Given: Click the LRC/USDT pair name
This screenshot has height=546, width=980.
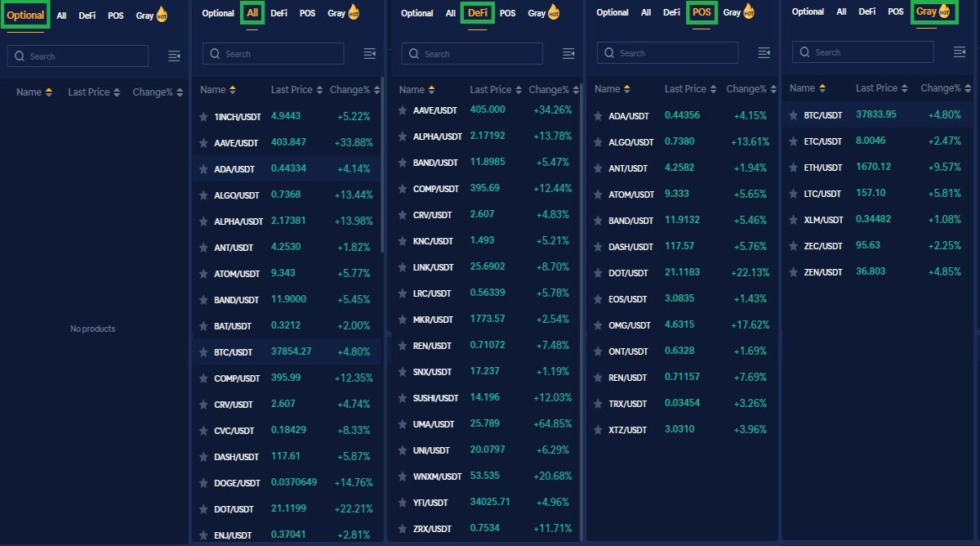Looking at the screenshot, I should (x=432, y=293).
